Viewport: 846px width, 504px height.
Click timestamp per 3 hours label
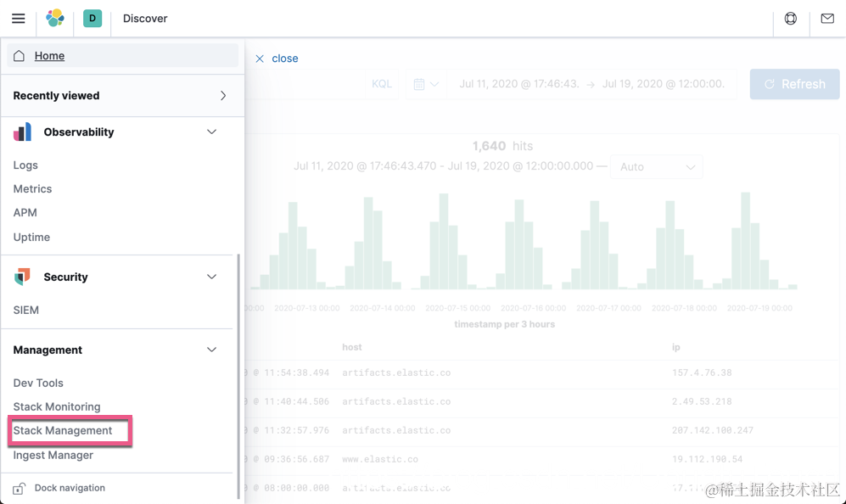[x=505, y=324]
